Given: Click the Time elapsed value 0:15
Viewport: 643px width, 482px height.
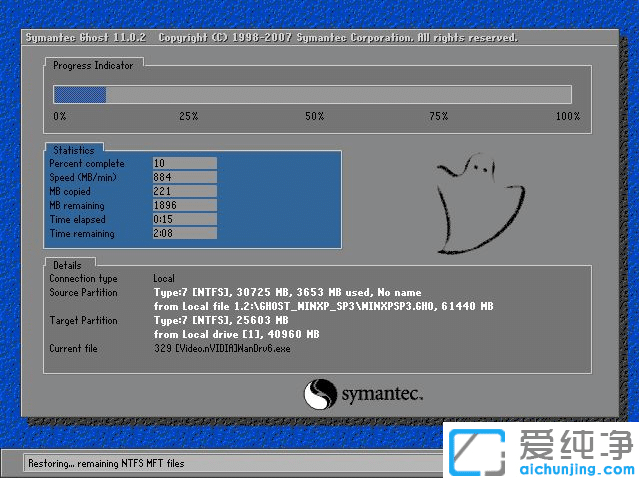Looking at the screenshot, I should click(185, 219).
